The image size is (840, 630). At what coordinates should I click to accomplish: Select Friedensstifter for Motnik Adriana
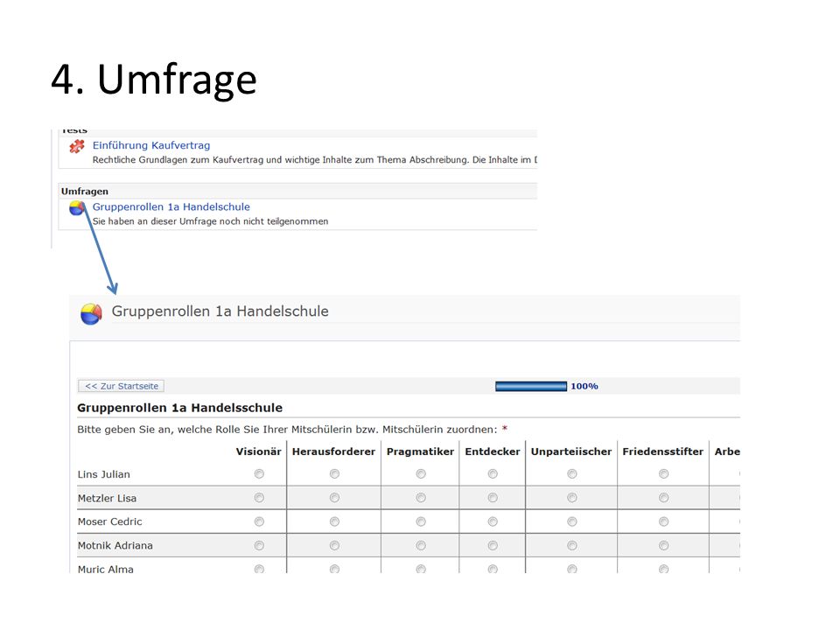664,546
